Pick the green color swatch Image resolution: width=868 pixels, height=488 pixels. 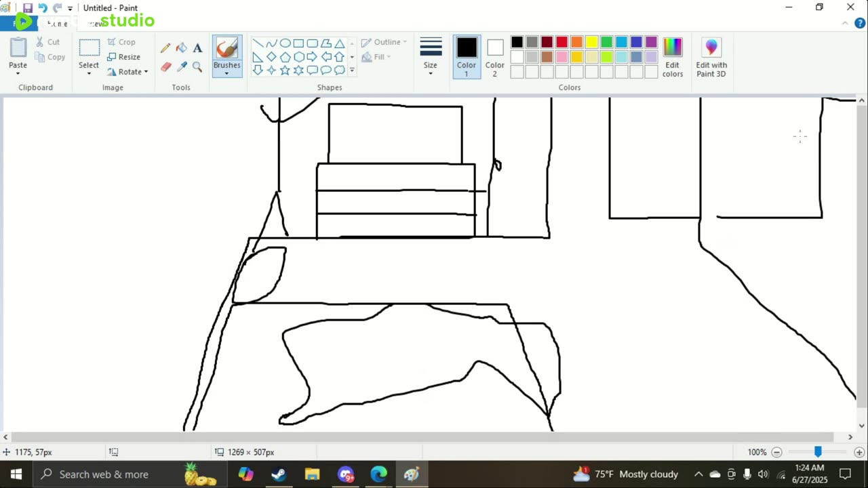click(606, 42)
